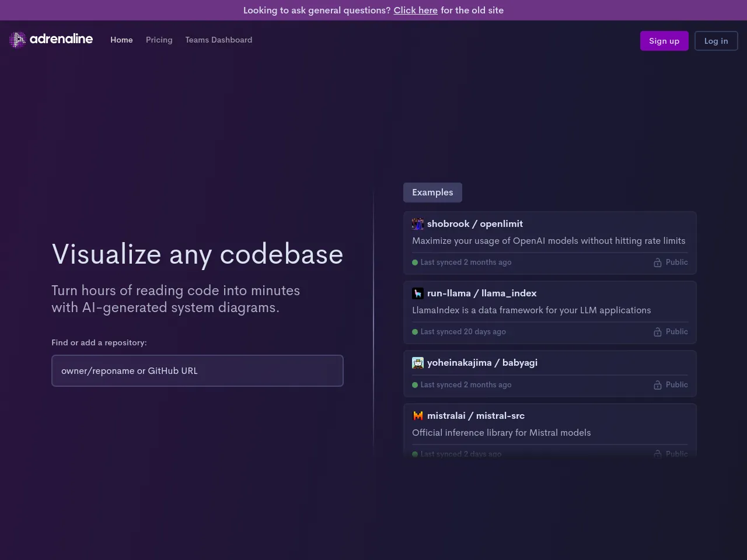
Task: Open the shobrook / openlimit repository
Action: tap(474, 224)
